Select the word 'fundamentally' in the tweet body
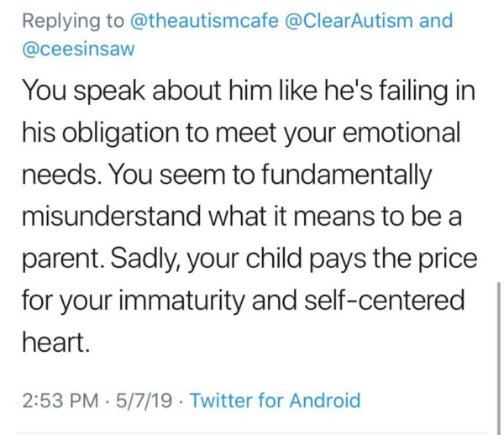This screenshot has height=435, width=504. (346, 176)
